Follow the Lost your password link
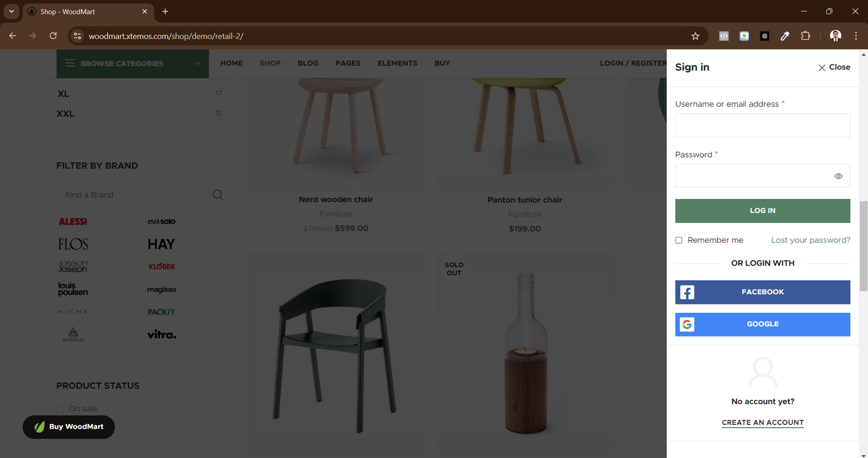 810,240
